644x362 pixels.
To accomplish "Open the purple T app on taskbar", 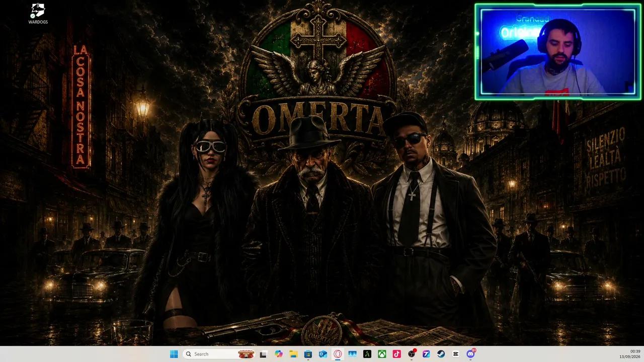I will (x=426, y=354).
